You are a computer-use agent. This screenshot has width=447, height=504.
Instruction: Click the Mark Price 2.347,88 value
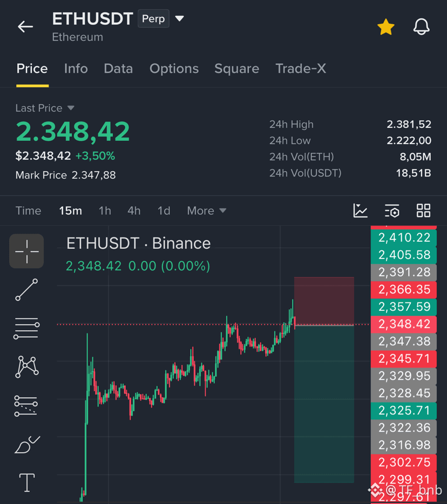(93, 175)
